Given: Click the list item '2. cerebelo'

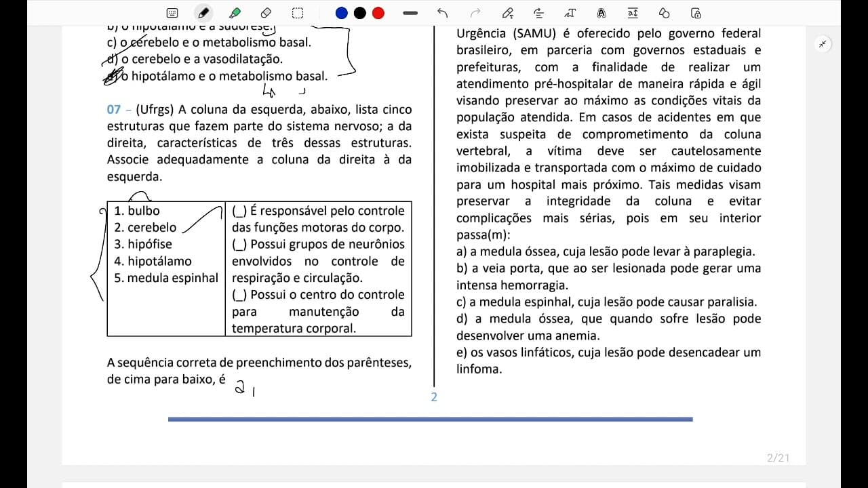Looking at the screenshot, I should pos(145,228).
